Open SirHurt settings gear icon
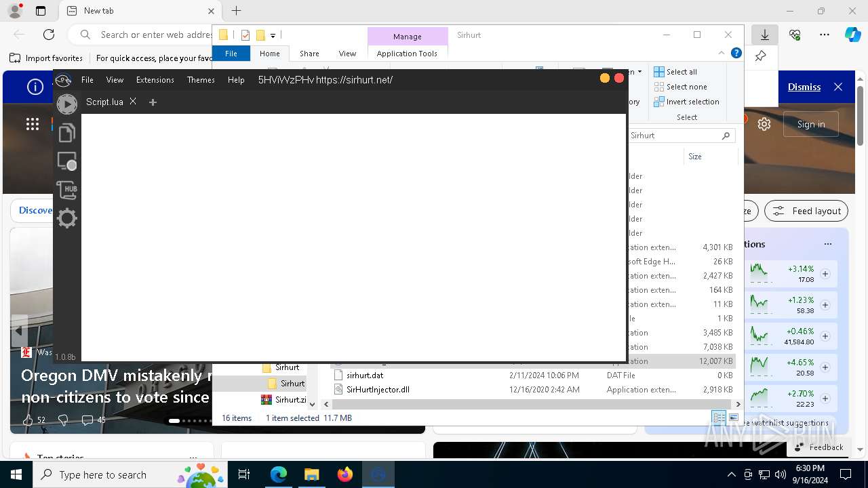 click(x=66, y=218)
